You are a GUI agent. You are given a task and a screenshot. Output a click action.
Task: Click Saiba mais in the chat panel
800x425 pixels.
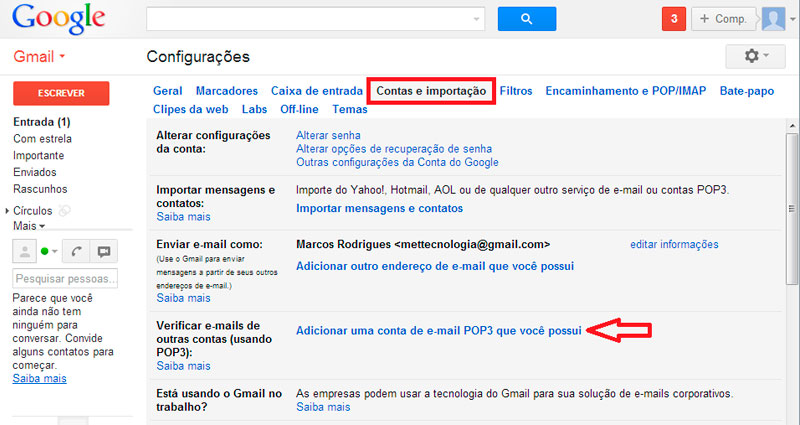tap(40, 379)
